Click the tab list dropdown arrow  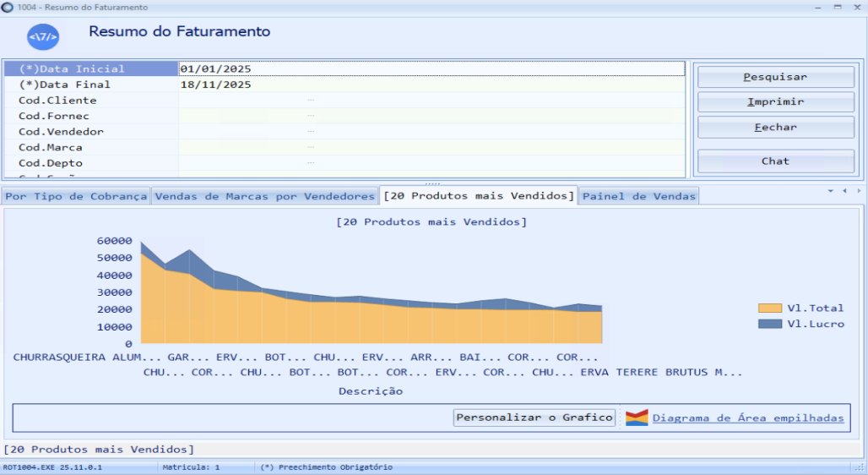pyautogui.click(x=831, y=191)
